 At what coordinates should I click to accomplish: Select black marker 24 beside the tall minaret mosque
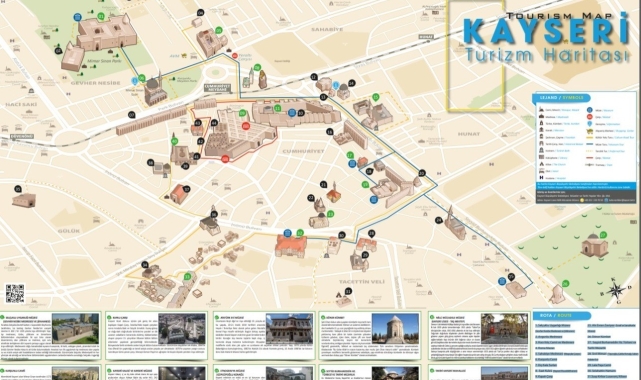(x=439, y=220)
